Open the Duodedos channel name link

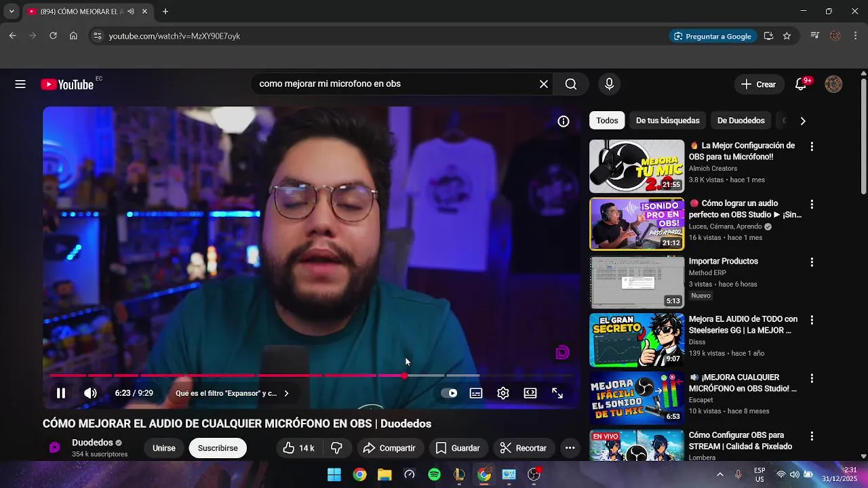tap(92, 443)
